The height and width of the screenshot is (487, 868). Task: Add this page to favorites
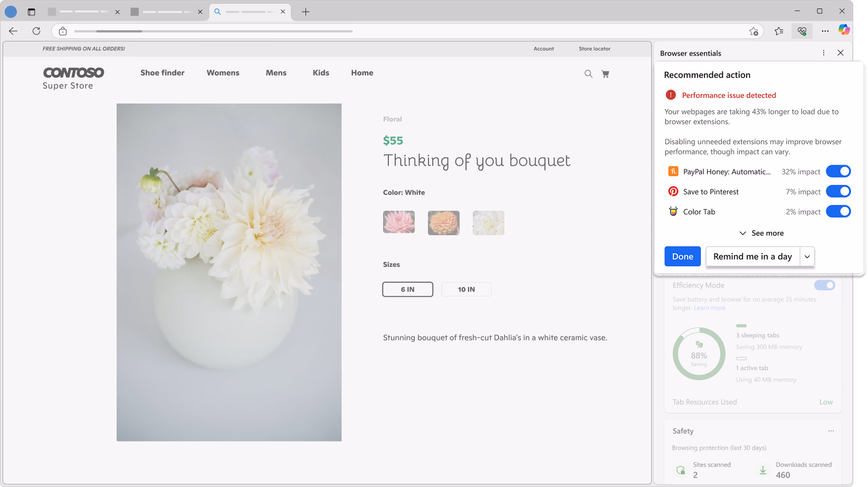coord(753,31)
